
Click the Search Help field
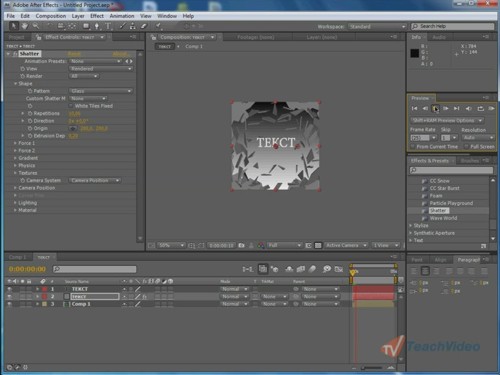(453, 26)
